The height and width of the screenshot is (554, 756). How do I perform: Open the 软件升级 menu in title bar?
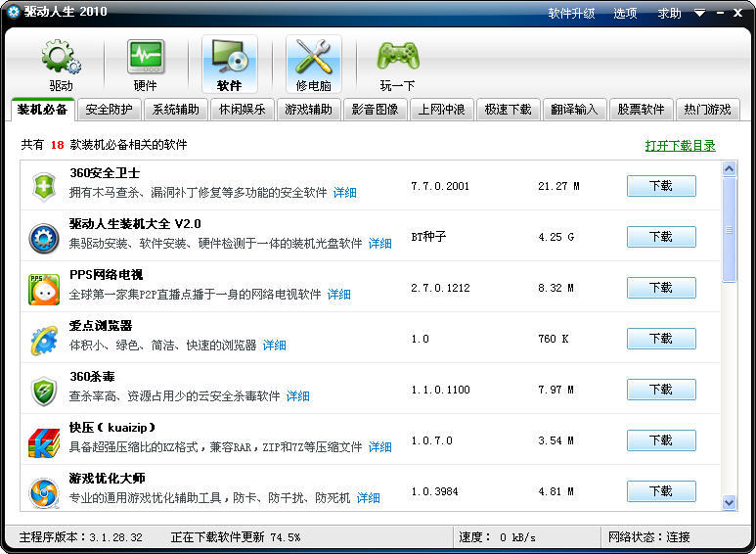(x=571, y=13)
